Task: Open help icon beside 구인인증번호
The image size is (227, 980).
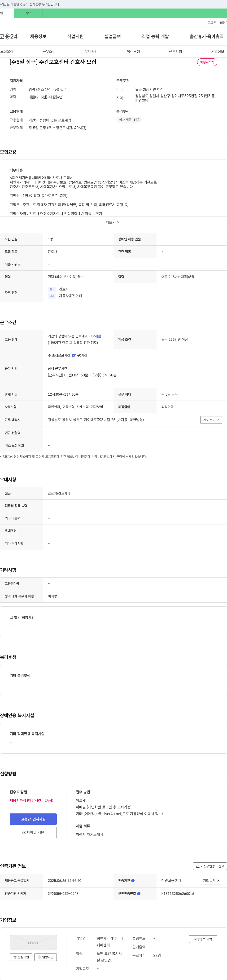Action: tap(139, 894)
